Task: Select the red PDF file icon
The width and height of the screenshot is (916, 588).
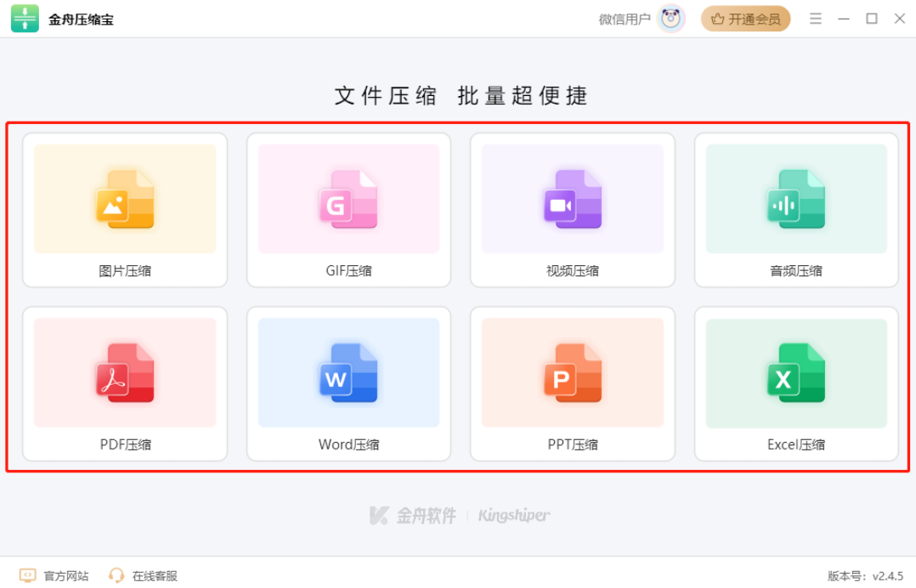Action: pos(125,373)
